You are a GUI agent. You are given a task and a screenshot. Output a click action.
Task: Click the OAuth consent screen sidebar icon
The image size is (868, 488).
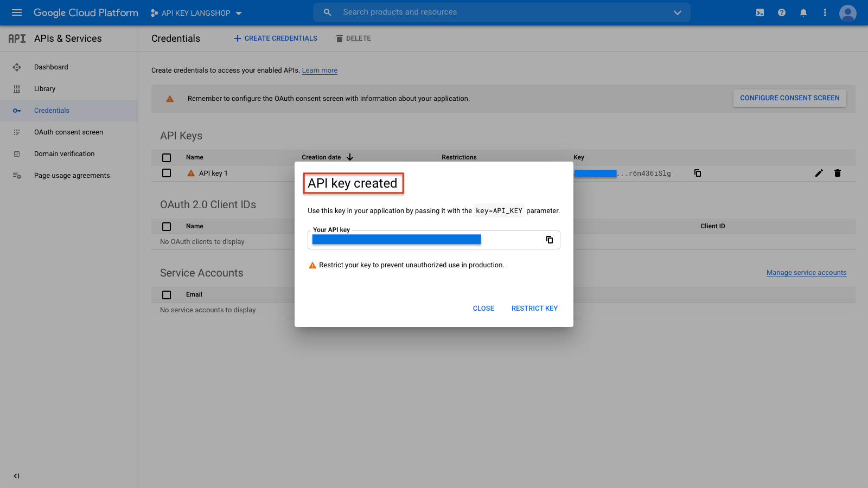(x=17, y=132)
